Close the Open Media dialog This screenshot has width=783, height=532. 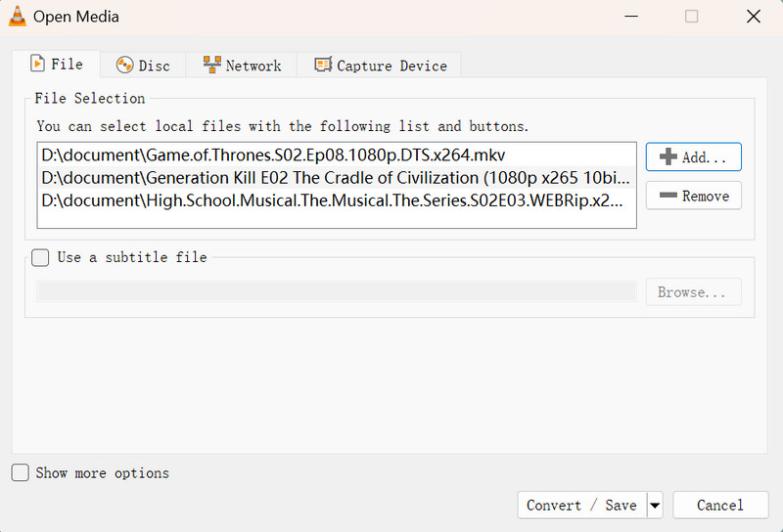point(753,17)
